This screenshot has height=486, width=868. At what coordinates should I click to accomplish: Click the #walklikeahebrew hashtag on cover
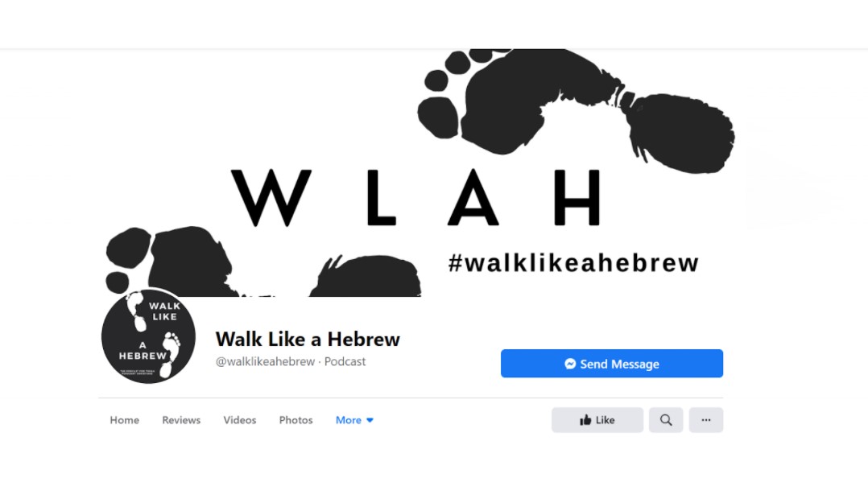tap(573, 262)
